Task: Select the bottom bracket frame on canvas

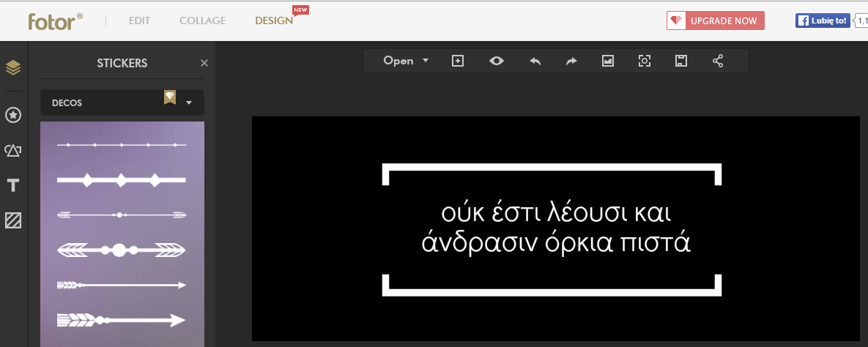Action: [552, 285]
